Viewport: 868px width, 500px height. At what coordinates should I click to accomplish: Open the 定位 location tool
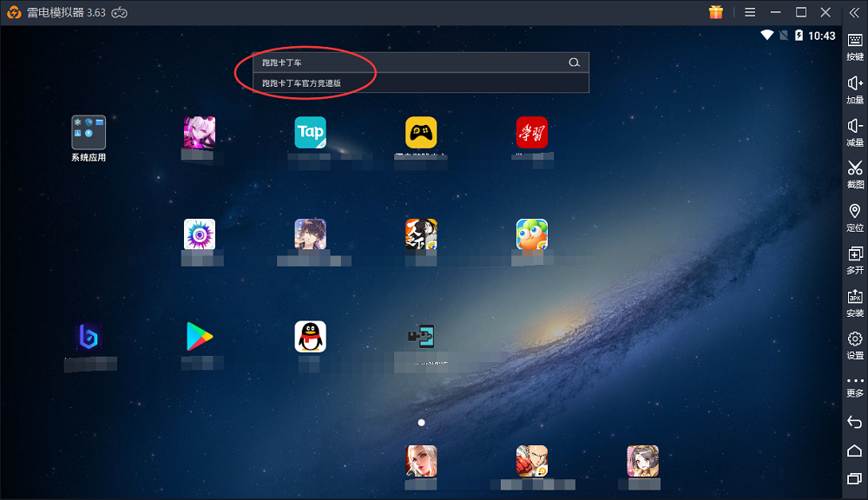pyautogui.click(x=855, y=218)
